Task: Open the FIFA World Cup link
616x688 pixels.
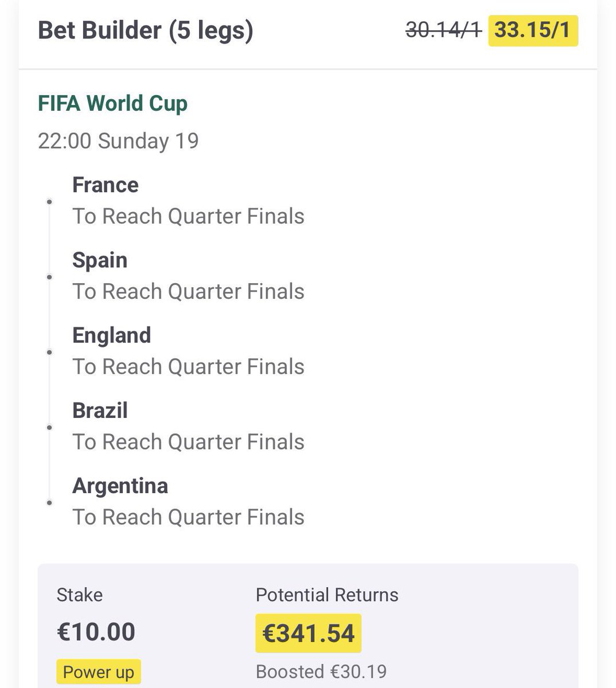Action: click(112, 104)
